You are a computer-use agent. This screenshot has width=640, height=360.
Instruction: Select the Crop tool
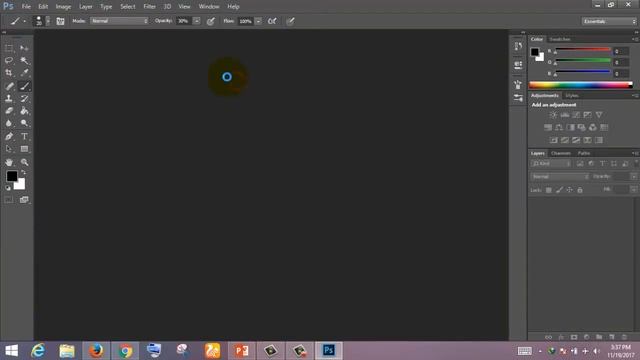9,73
